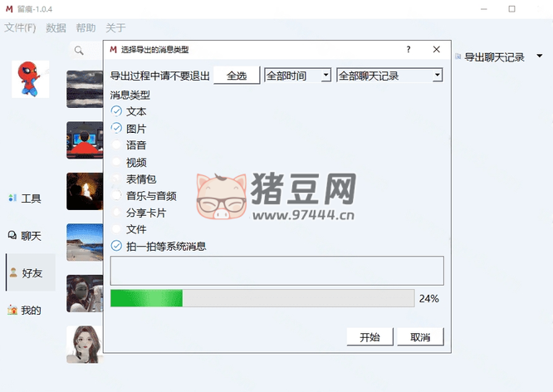The image size is (553, 392).
Task: Click the Spider-Man profile avatar
Action: [x=31, y=79]
